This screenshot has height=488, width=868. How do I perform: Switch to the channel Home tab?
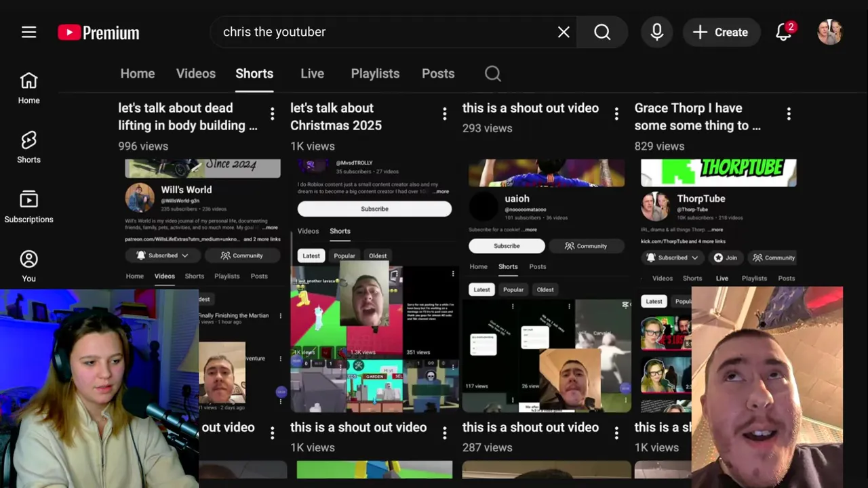[x=138, y=73]
